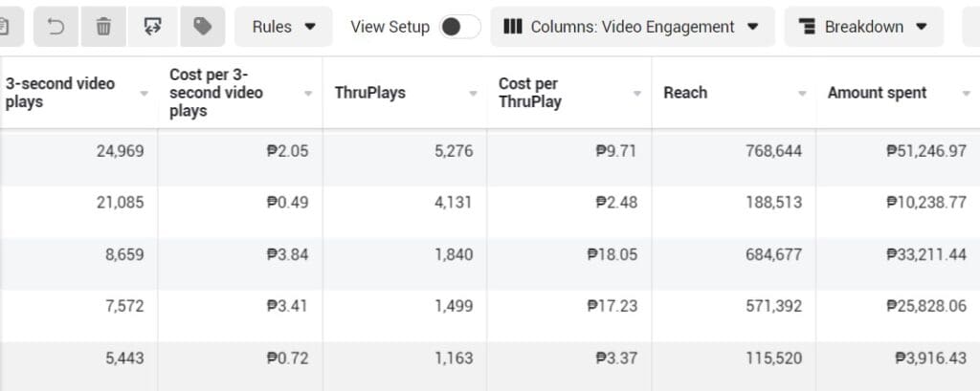Open sort menu arrow for Cost per ThruPlay

point(638,94)
